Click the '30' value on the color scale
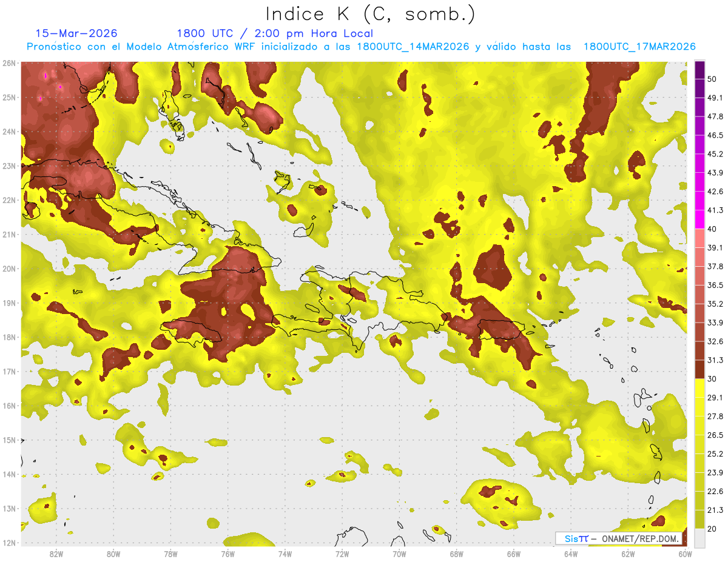Viewport: 728px width, 562px height. click(713, 379)
